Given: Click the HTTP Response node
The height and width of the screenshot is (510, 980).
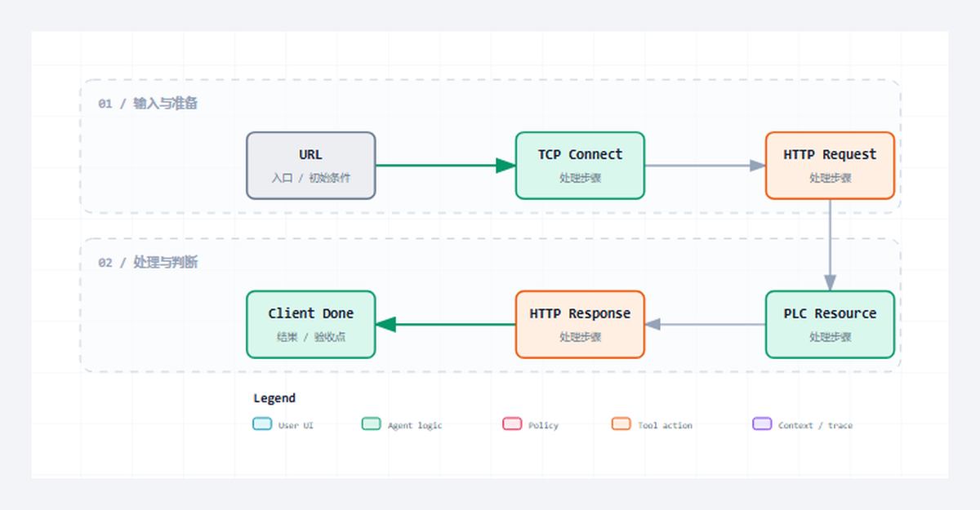Looking at the screenshot, I should (x=580, y=325).
